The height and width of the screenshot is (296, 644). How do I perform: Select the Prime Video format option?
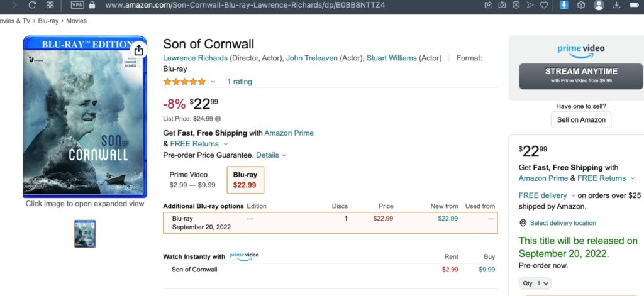[192, 180]
